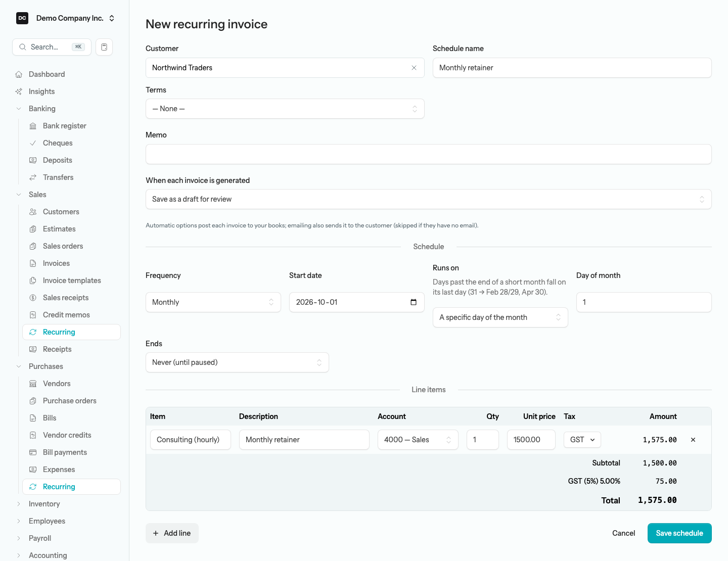Open the Ends dropdown
728x561 pixels.
(x=237, y=362)
